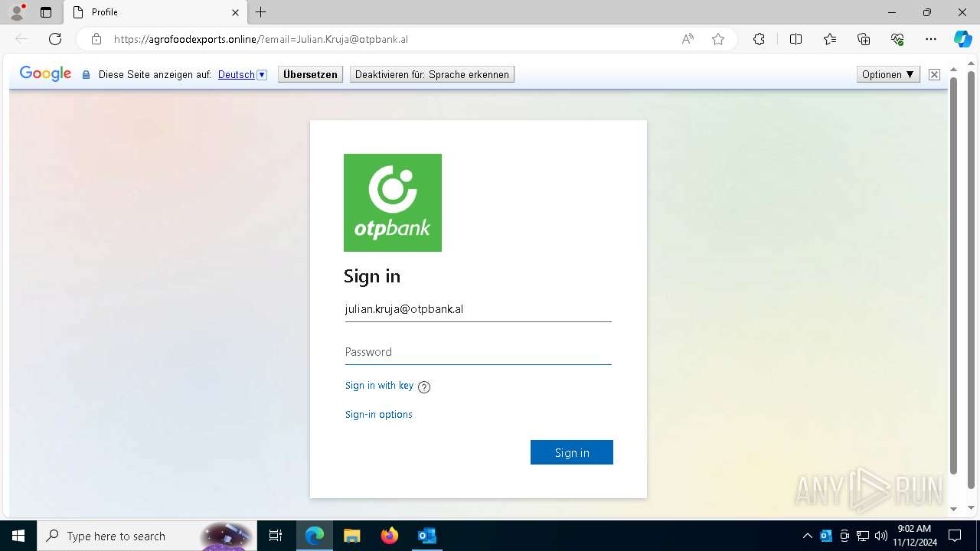Viewport: 980px width, 551px height.
Task: Open Browser essentials heart icon
Action: pos(897,39)
